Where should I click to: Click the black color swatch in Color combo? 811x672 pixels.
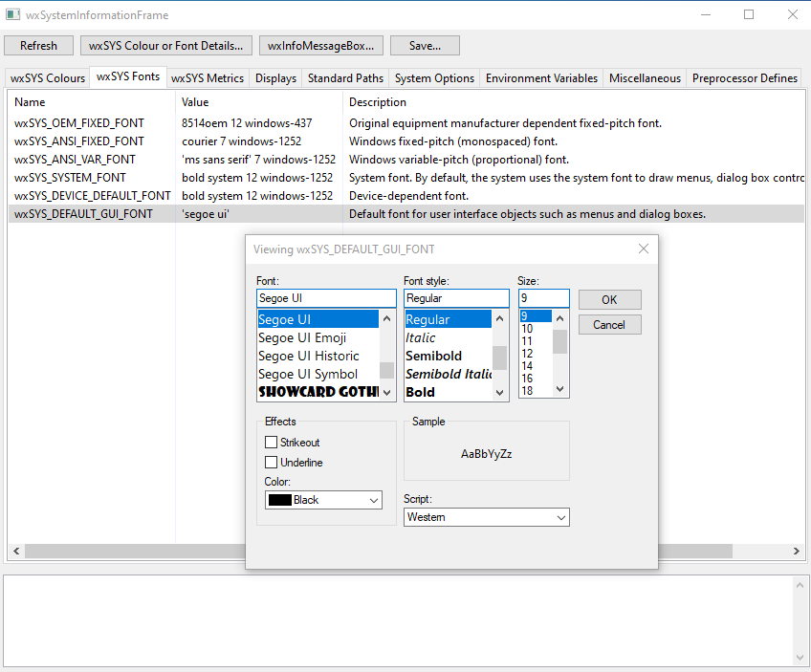coord(280,500)
